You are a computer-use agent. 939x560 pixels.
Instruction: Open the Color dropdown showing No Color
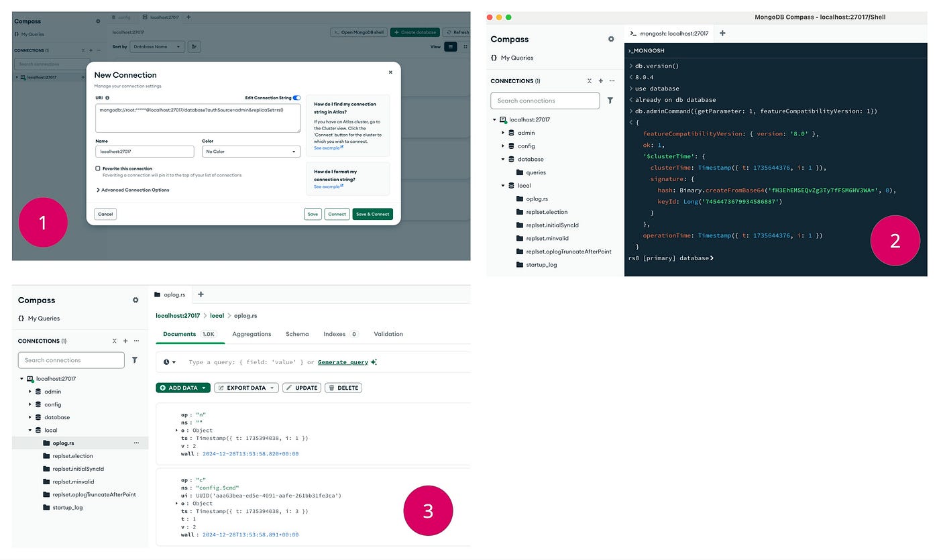point(251,152)
